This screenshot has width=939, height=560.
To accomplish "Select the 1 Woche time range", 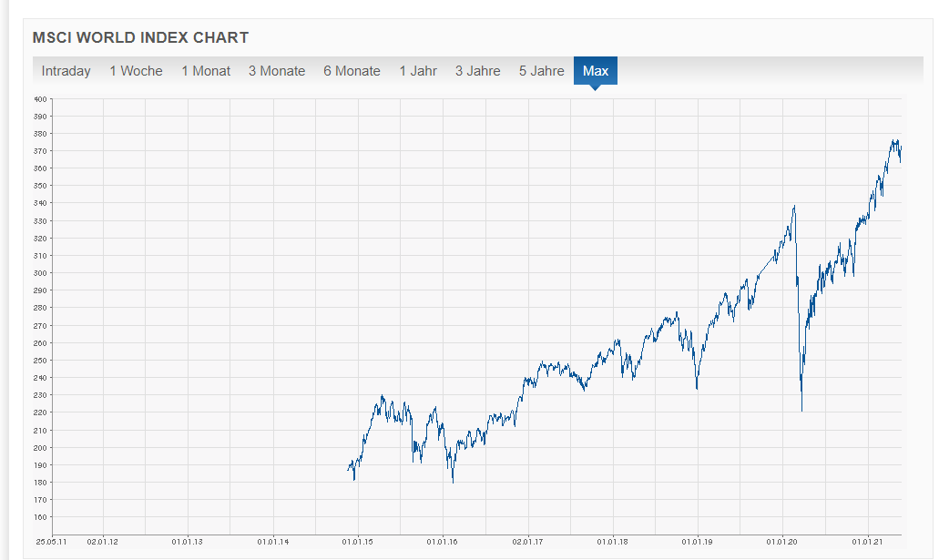I will tap(136, 71).
